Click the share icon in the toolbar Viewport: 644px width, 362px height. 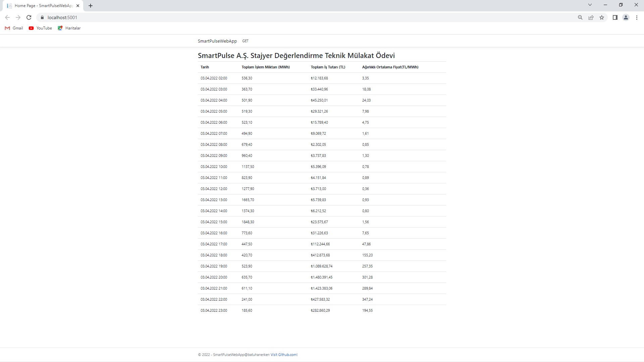[591, 17]
